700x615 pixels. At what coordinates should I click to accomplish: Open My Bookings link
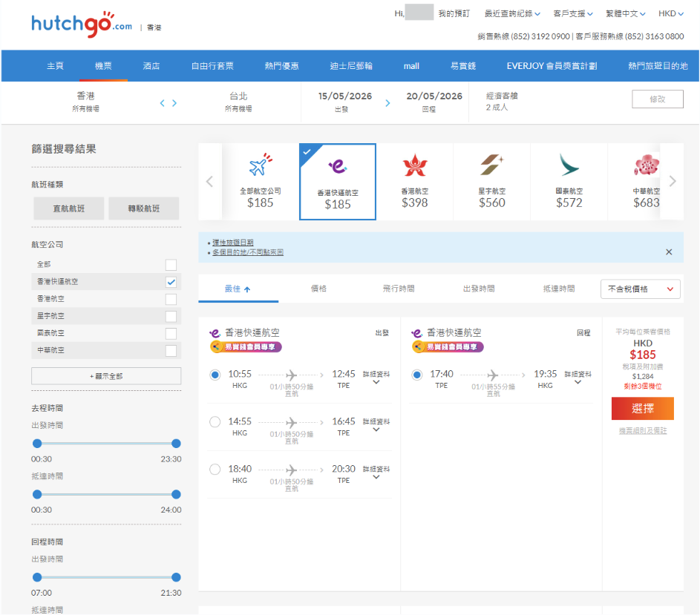[454, 14]
